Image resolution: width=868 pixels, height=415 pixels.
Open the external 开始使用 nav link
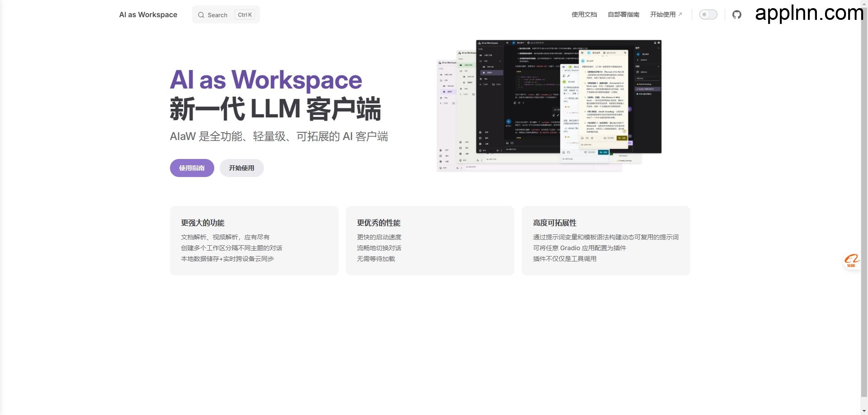click(x=666, y=14)
